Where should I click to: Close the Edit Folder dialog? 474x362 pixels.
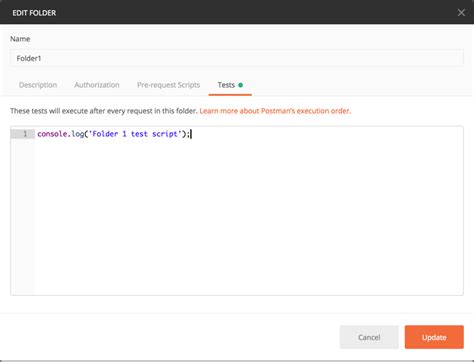pos(461,13)
